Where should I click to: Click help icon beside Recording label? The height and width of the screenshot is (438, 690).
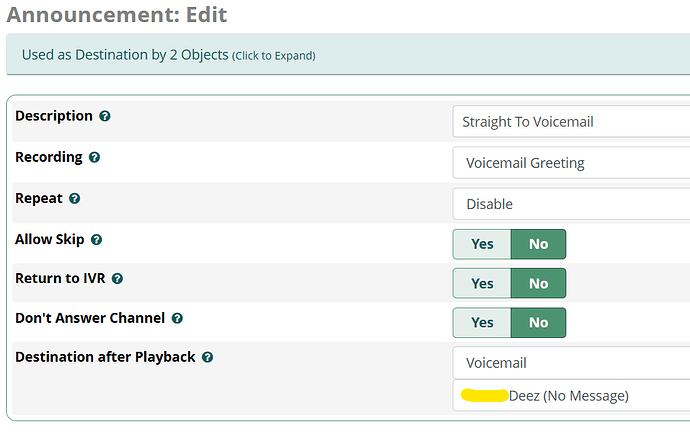[94, 158]
